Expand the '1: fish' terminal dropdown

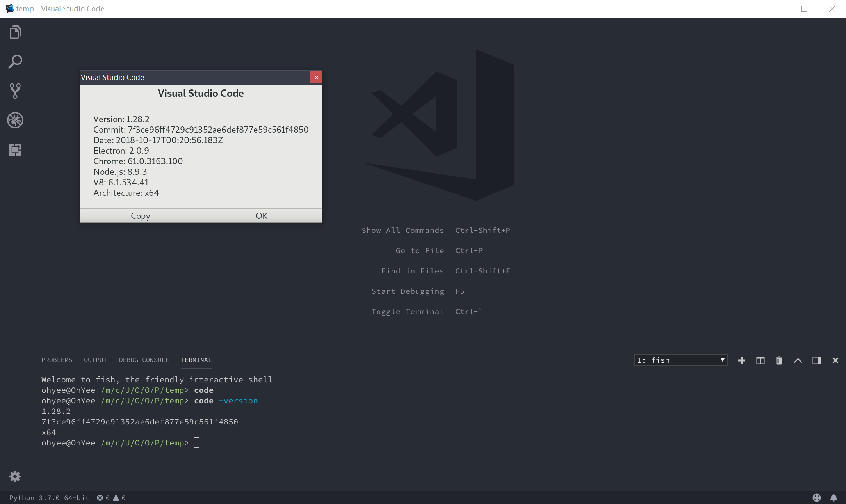pyautogui.click(x=680, y=360)
